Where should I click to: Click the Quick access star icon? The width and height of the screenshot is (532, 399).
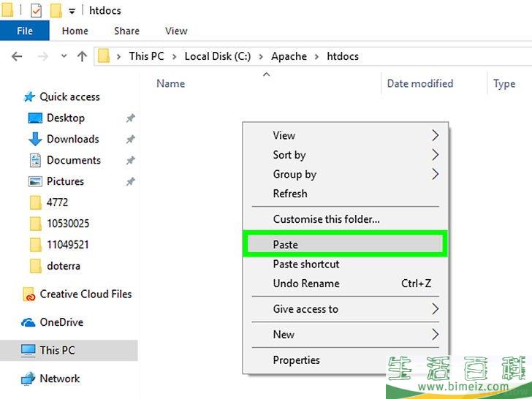[29, 97]
